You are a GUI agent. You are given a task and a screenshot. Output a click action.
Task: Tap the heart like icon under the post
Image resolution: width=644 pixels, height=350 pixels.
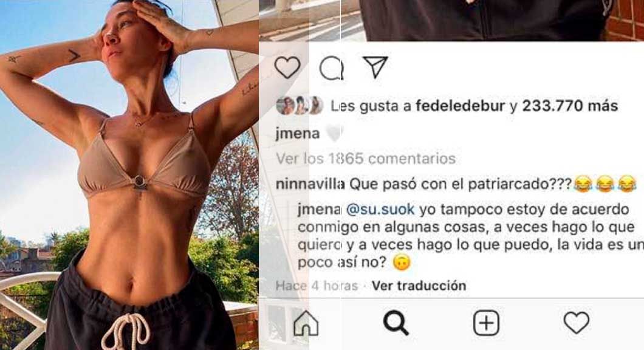287,67
